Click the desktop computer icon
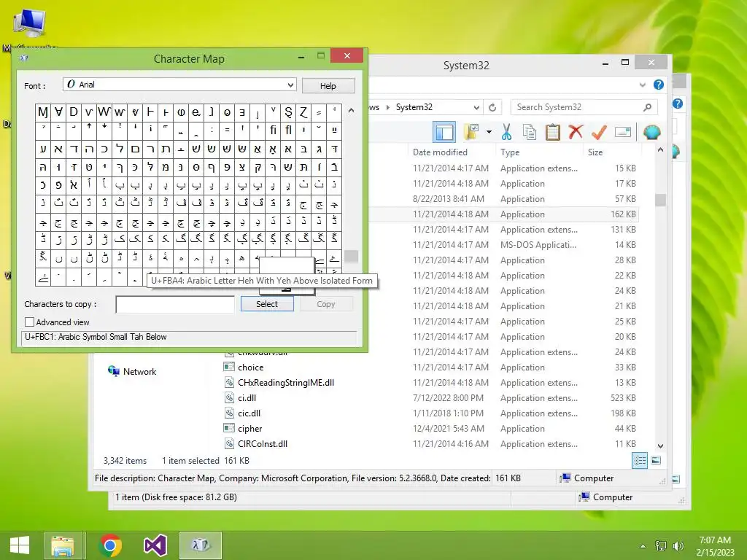747x560 pixels. click(29, 23)
